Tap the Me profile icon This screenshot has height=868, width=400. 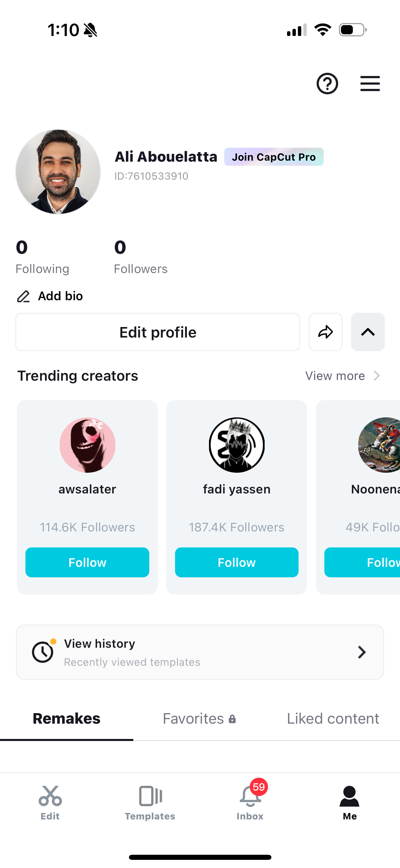(x=349, y=796)
